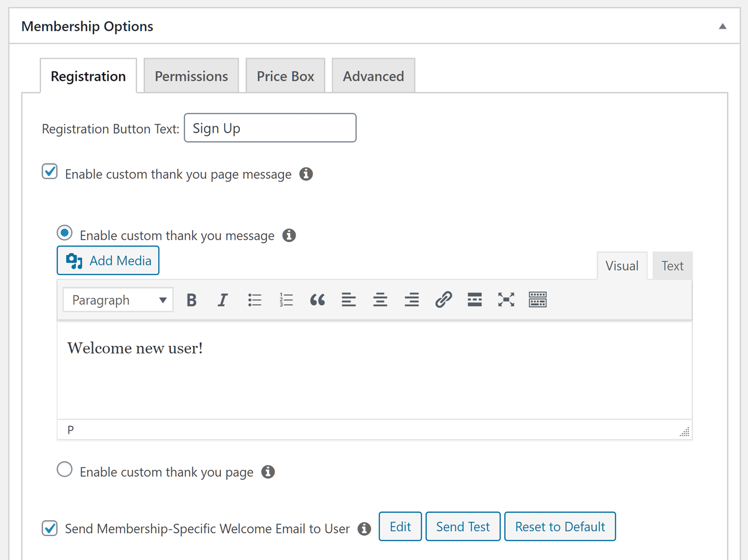748x560 pixels.
Task: Grab the editor resize handle
Action: coord(685,432)
